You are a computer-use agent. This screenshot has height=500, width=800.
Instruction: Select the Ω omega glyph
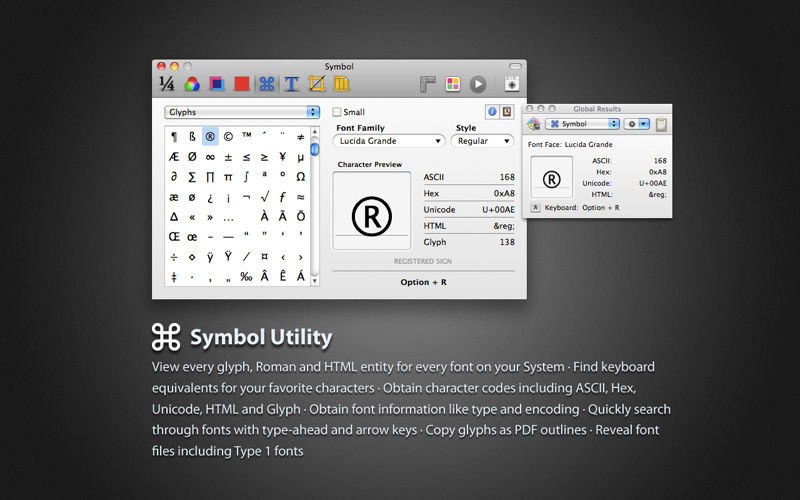tap(301, 177)
